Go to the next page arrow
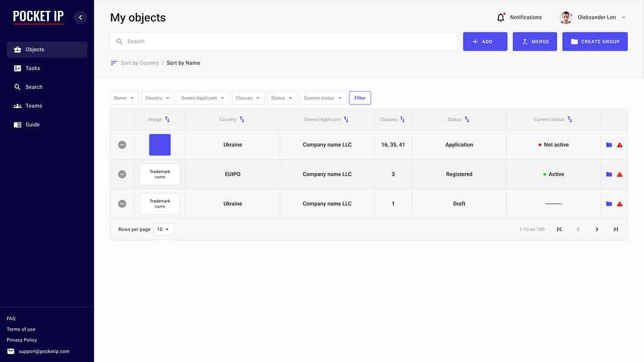The image size is (644, 362). [597, 229]
